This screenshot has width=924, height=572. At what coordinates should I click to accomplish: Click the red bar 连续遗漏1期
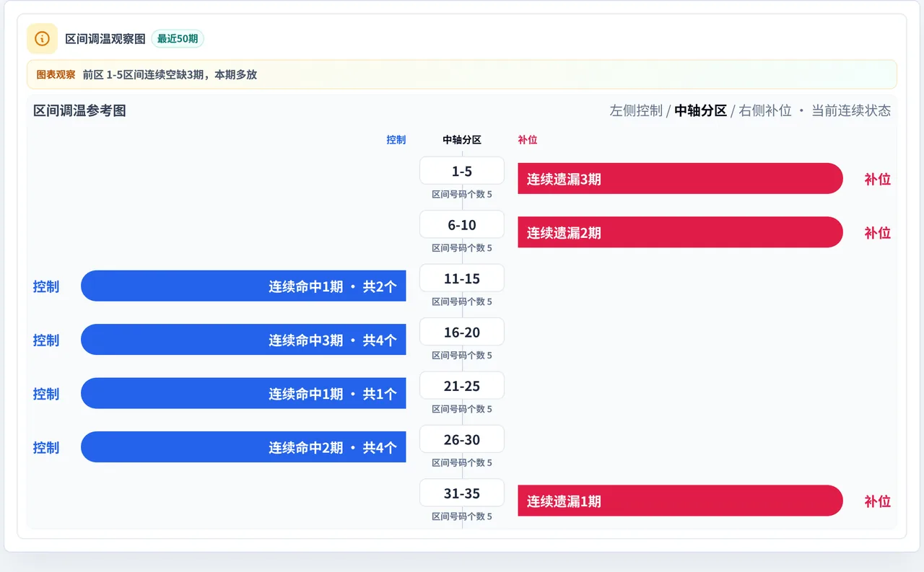click(x=680, y=501)
